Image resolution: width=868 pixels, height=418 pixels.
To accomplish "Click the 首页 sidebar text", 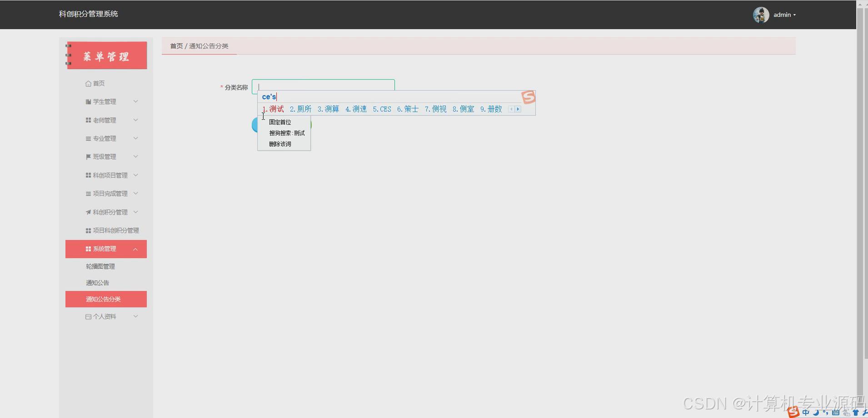I will tap(99, 84).
